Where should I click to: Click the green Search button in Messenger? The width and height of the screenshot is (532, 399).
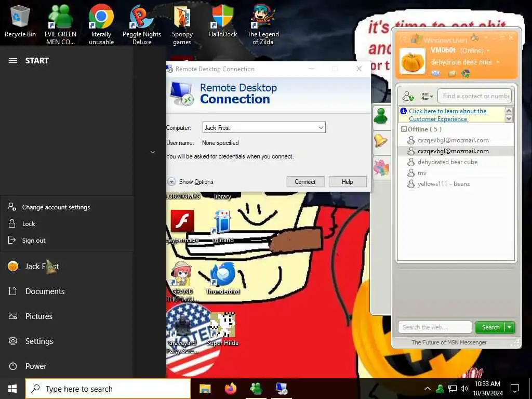click(490, 327)
